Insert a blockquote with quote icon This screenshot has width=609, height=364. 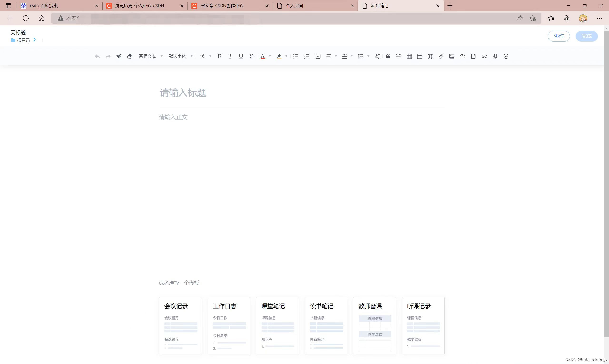[388, 56]
